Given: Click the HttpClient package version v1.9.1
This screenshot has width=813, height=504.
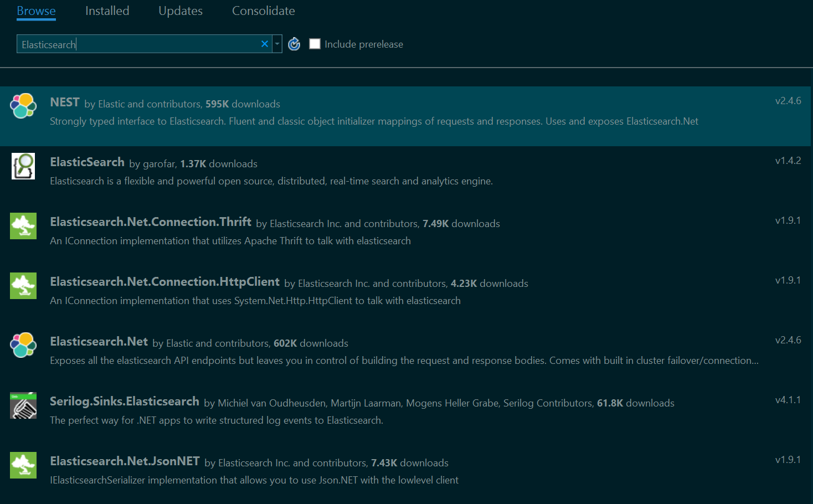Looking at the screenshot, I should pyautogui.click(x=788, y=280).
